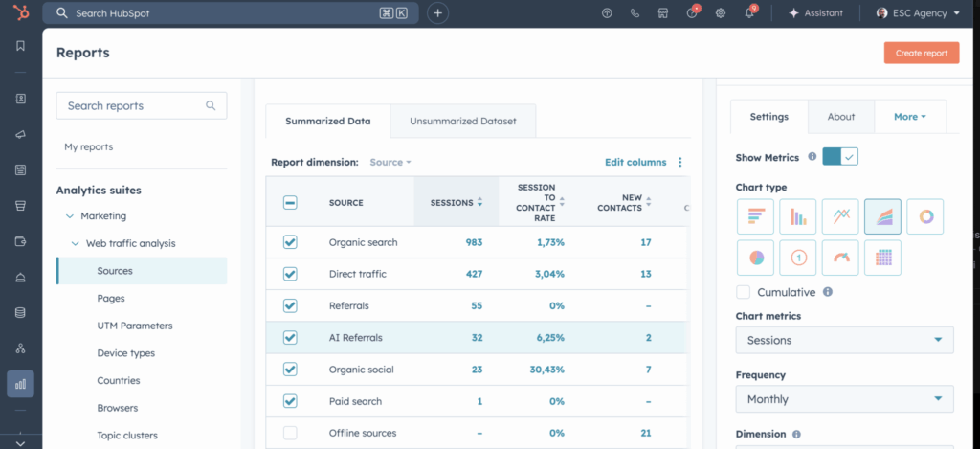The width and height of the screenshot is (980, 449).
Task: Open the Content icon in the sidebar
Action: 21,170
